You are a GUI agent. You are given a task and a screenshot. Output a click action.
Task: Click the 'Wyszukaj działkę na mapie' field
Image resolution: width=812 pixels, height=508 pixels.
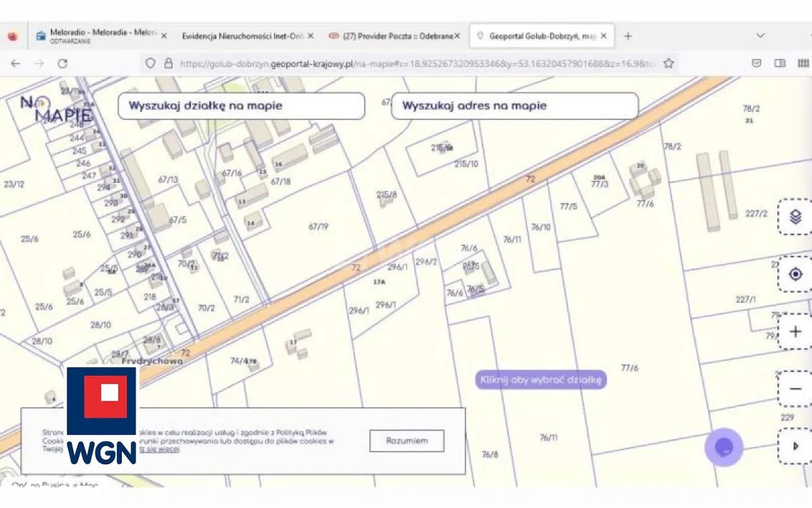tap(241, 106)
